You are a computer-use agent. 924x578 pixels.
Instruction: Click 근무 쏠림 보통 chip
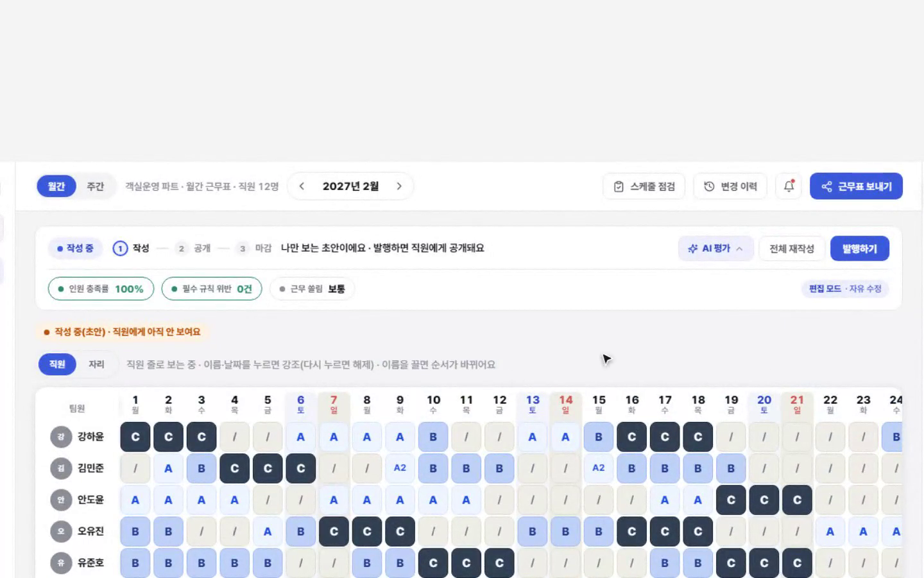click(x=312, y=289)
